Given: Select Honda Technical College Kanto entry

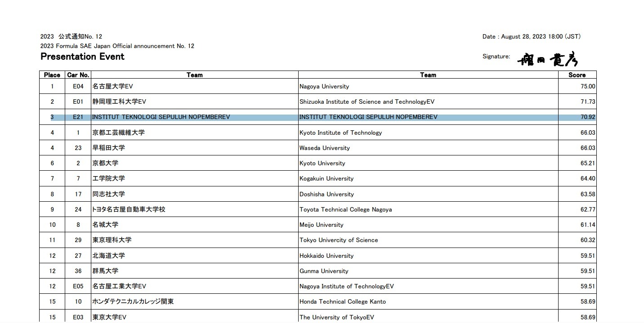Looking at the screenshot, I should pyautogui.click(x=342, y=301).
